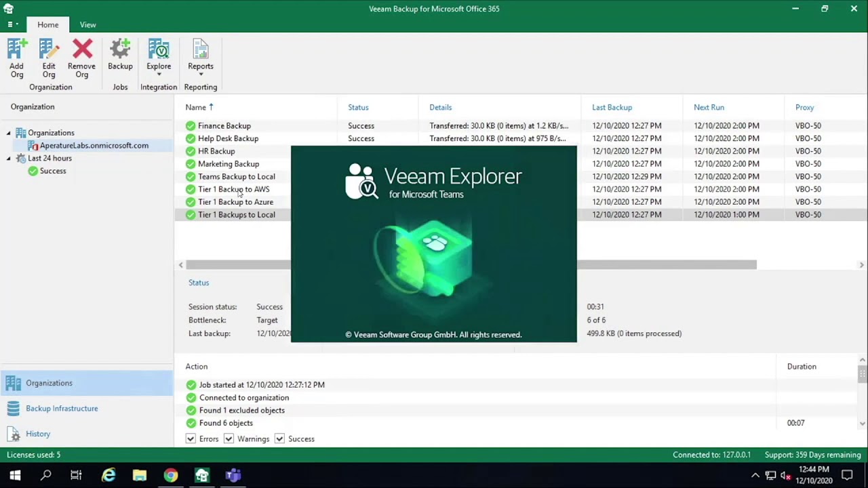Image resolution: width=868 pixels, height=488 pixels.
Task: Sort by Proxy column header
Action: (804, 107)
